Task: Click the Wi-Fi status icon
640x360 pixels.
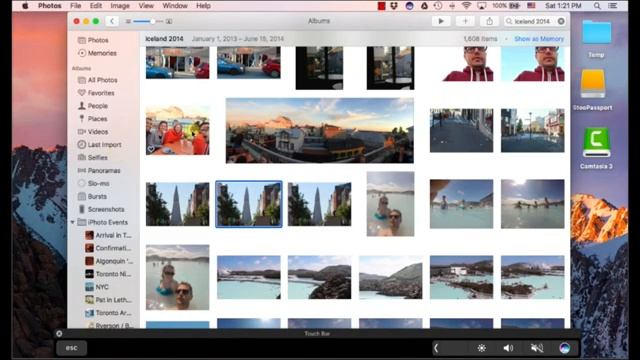Action: tap(466, 6)
